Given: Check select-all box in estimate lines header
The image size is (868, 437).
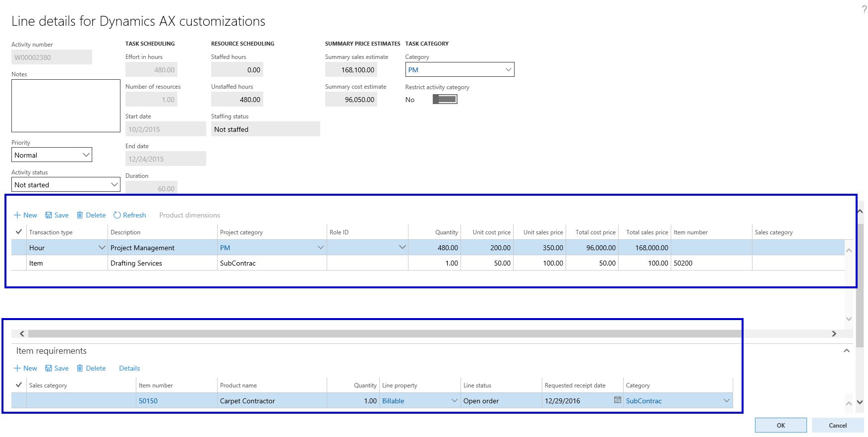Looking at the screenshot, I should tap(19, 232).
